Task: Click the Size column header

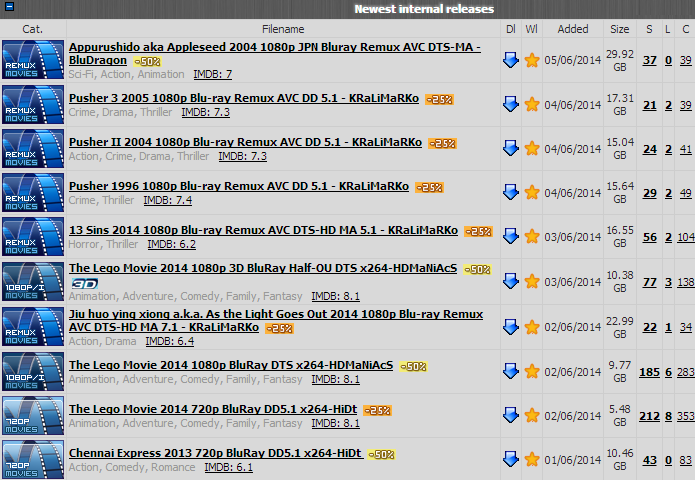Action: 620,29
